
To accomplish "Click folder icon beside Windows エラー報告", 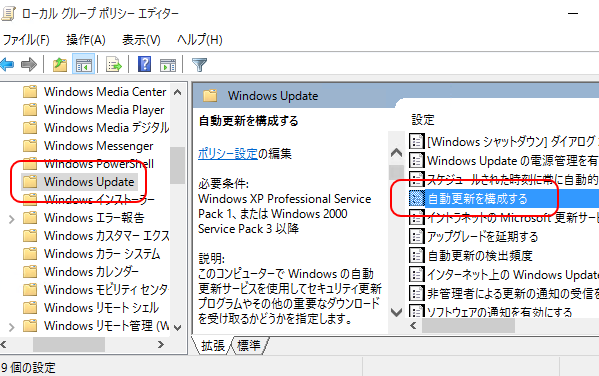I will click(30, 218).
